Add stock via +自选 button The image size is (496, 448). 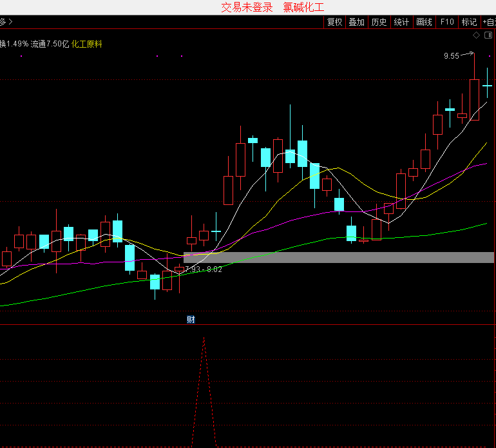pos(489,22)
